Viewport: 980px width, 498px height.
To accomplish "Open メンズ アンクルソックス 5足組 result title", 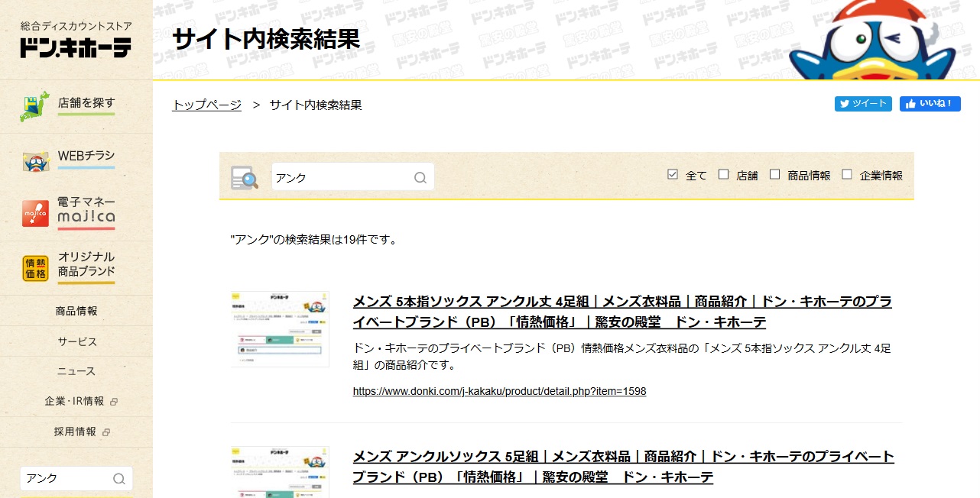I will click(x=623, y=467).
